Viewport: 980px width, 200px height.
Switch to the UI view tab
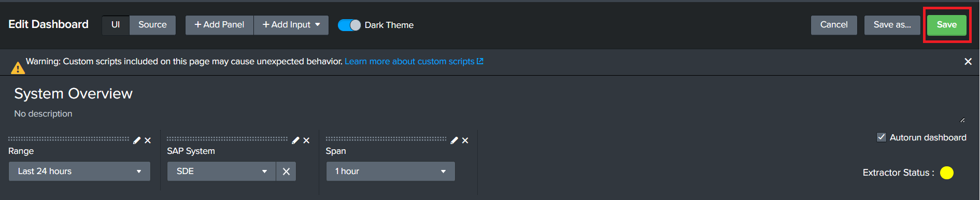[x=116, y=25]
